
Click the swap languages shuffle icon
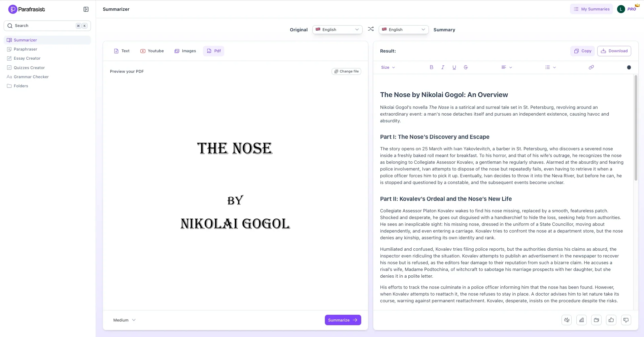point(371,29)
